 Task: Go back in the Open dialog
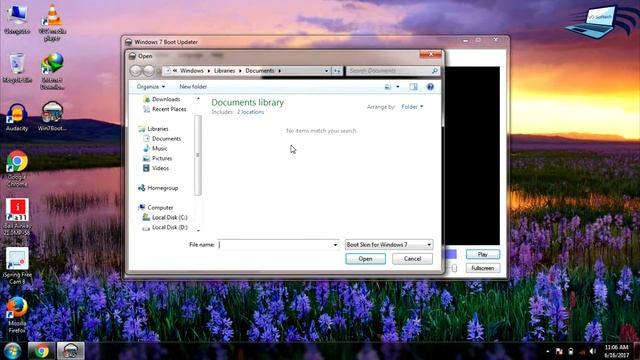click(x=136, y=71)
